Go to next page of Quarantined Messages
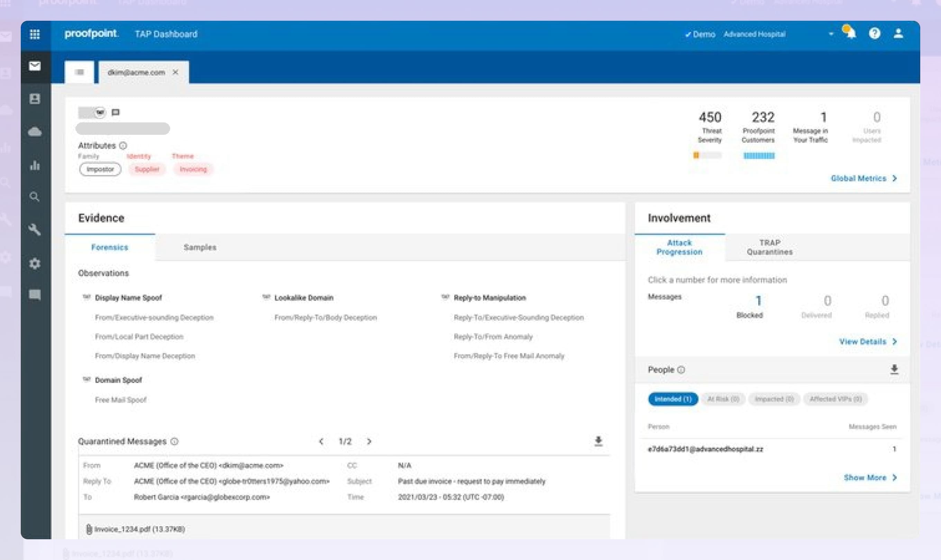 coord(369,441)
